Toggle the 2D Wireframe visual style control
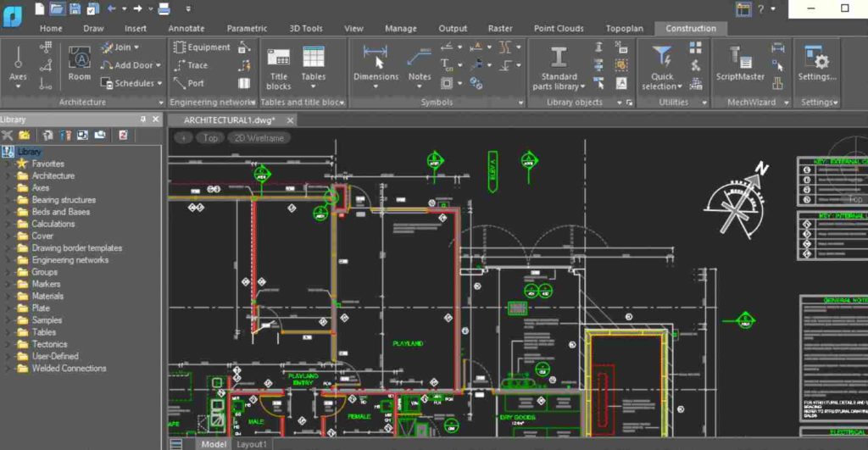Image resolution: width=868 pixels, height=450 pixels. point(259,138)
